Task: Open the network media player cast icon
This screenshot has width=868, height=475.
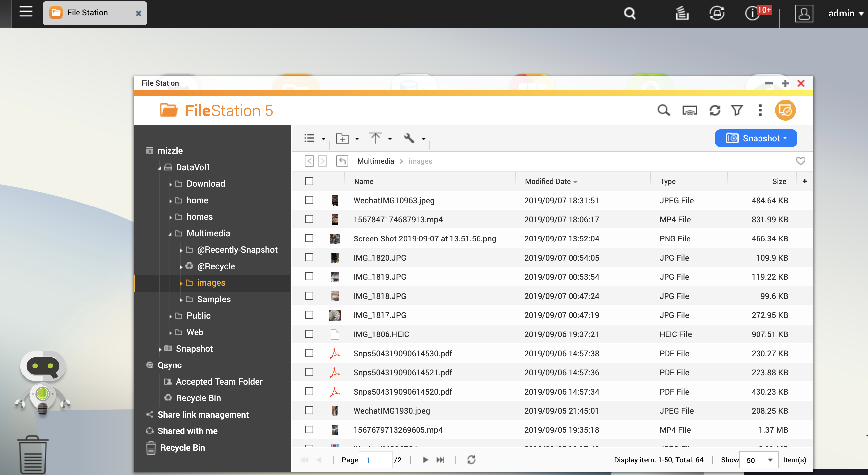Action: (689, 111)
